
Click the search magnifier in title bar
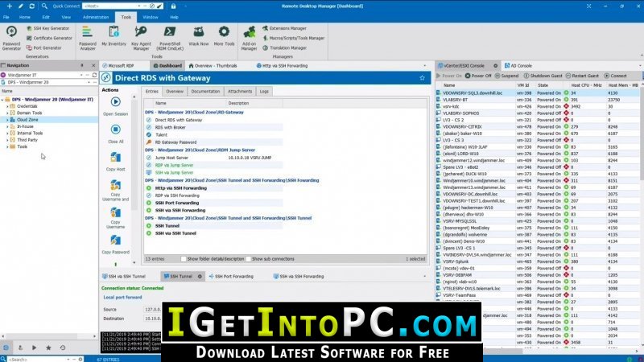44,6
